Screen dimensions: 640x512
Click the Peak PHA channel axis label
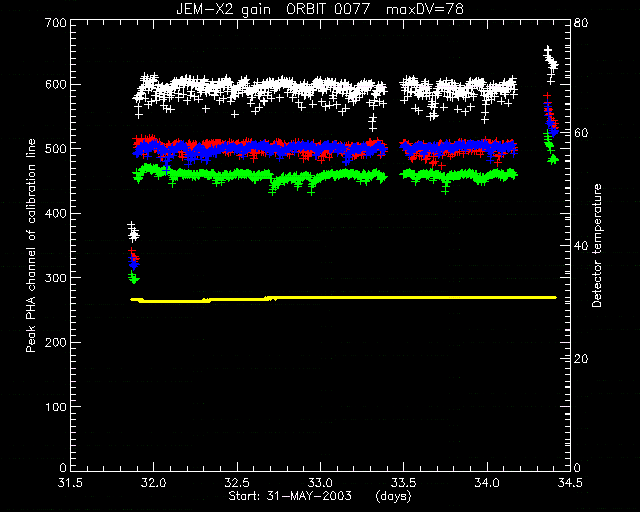[x=31, y=245]
